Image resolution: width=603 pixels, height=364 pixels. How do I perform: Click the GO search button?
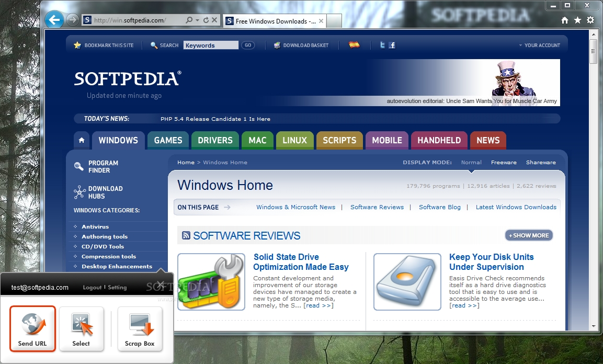pos(248,45)
